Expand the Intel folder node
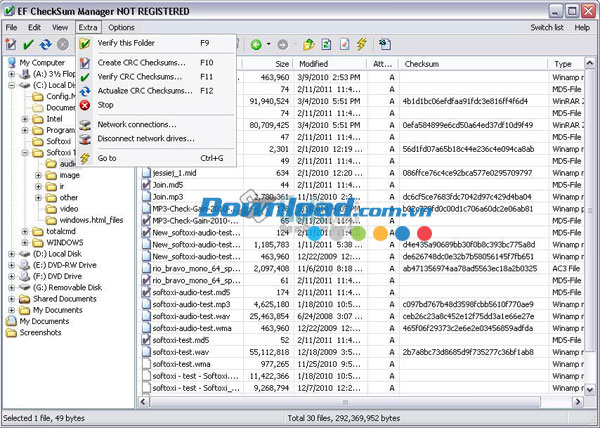Screen dimensions: 600x428 [25, 119]
